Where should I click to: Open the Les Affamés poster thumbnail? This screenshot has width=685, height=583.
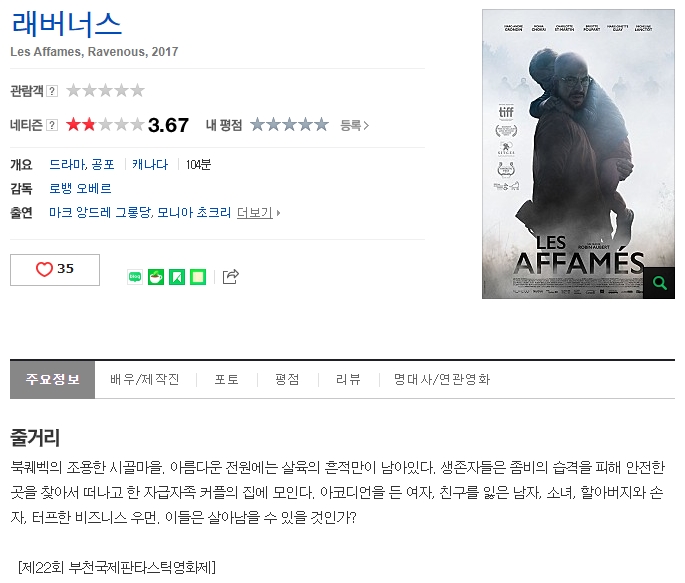[578, 154]
